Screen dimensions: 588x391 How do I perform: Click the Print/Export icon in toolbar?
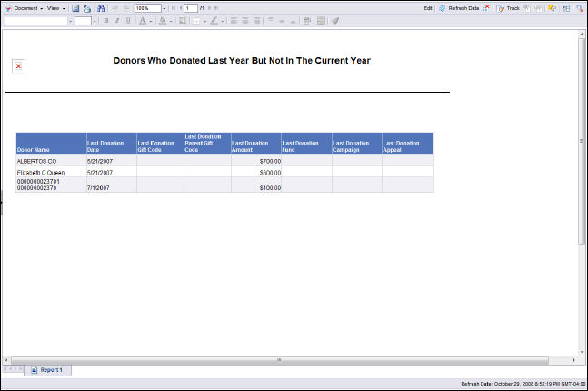[x=87, y=7]
